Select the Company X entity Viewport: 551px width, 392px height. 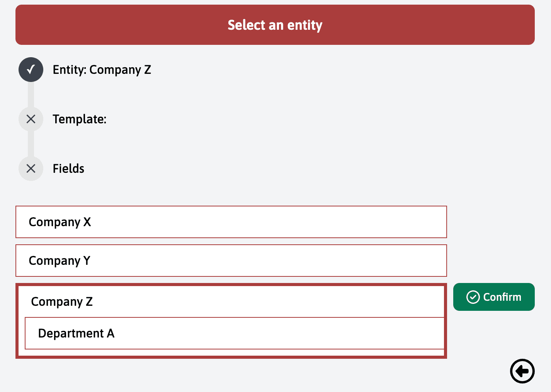tap(60, 222)
